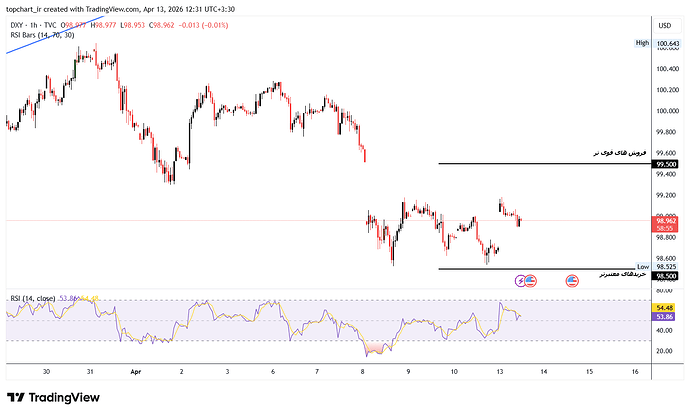Image resolution: width=690 pixels, height=414 pixels.
Task: Open the standalone US flag economic event
Action: tap(572, 281)
